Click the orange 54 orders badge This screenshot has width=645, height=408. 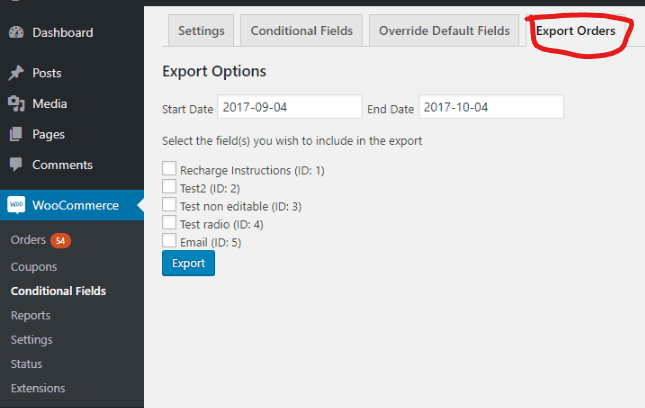pos(60,241)
